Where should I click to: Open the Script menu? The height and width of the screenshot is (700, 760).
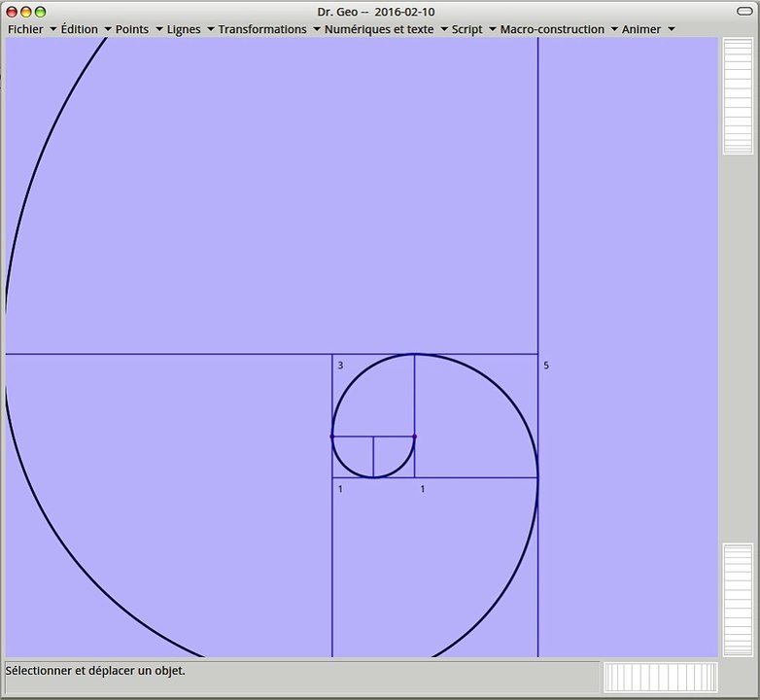click(x=466, y=29)
